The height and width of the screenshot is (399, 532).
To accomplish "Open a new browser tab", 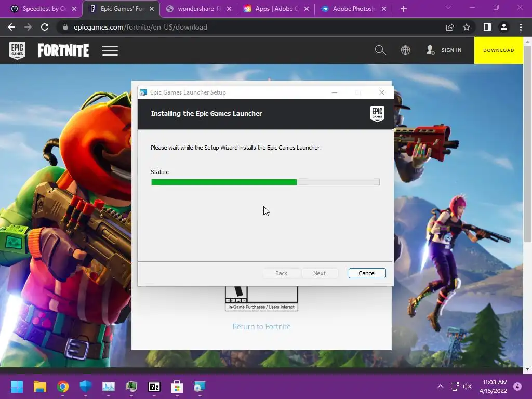I will click(x=403, y=9).
